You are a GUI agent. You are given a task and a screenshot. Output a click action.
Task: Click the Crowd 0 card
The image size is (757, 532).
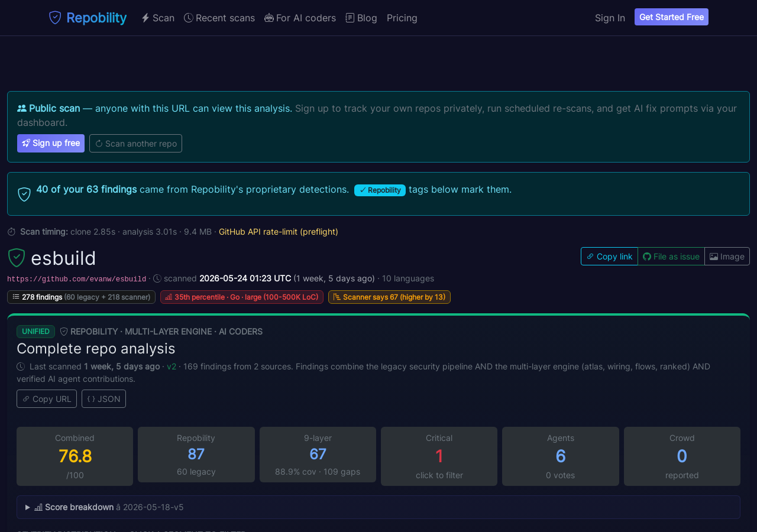682,456
